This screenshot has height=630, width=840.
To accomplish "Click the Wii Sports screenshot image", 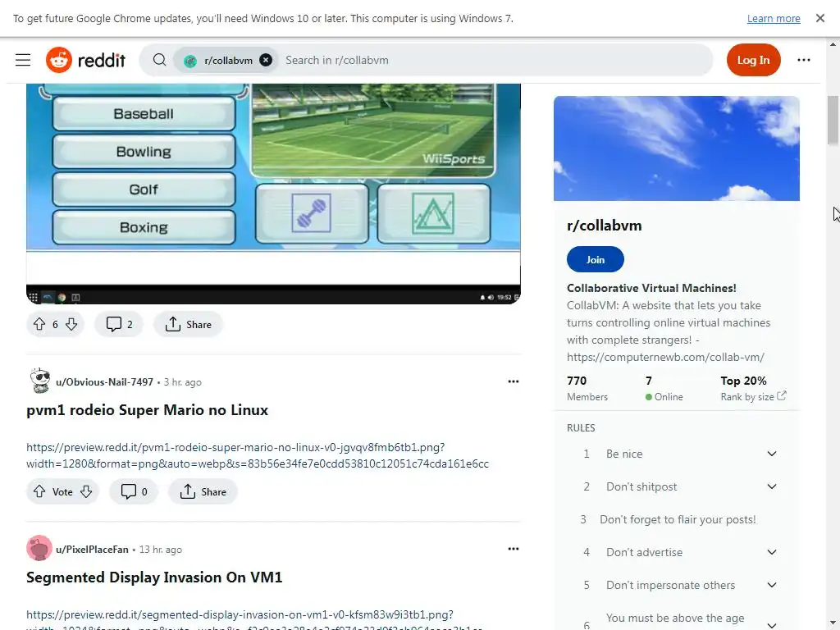I will click(273, 194).
